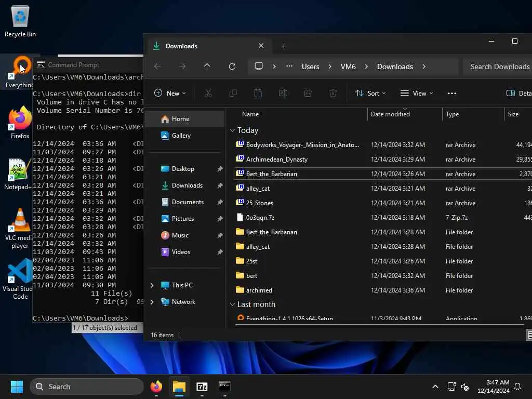Click the PC monitor icon in address bar

[x=259, y=66]
